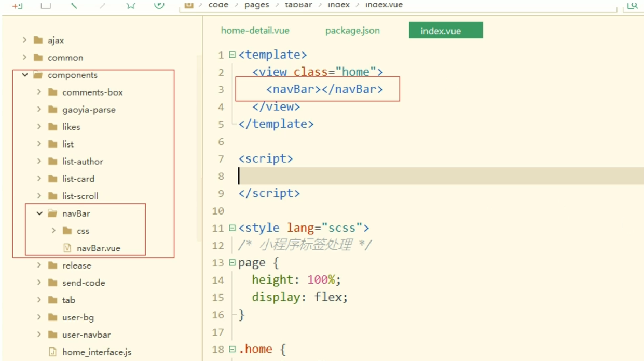
Task: Click the <navBar></navBar> code on line 3
Action: (x=325, y=89)
